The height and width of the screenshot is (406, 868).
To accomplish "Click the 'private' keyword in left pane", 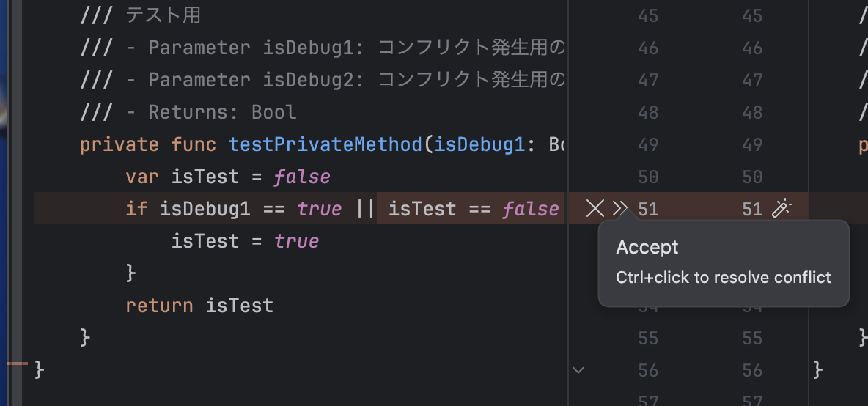I will click(119, 144).
